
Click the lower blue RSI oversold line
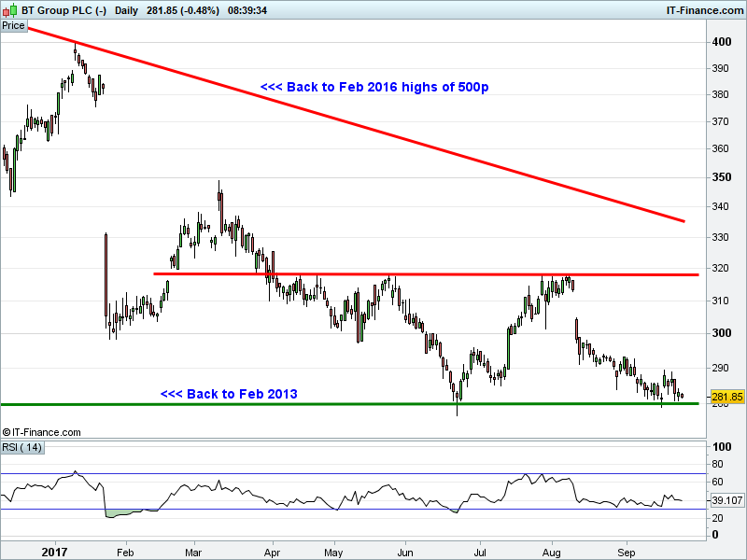point(353,509)
